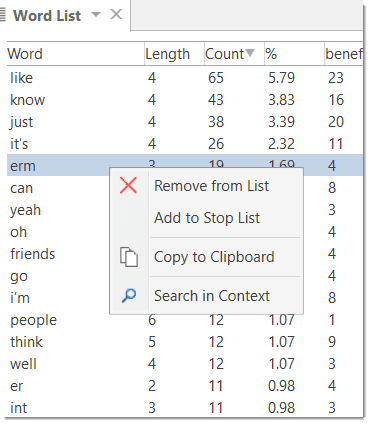This screenshot has width=370, height=424.
Task: Click the grip icon left of Word List title
Action: click(3, 15)
